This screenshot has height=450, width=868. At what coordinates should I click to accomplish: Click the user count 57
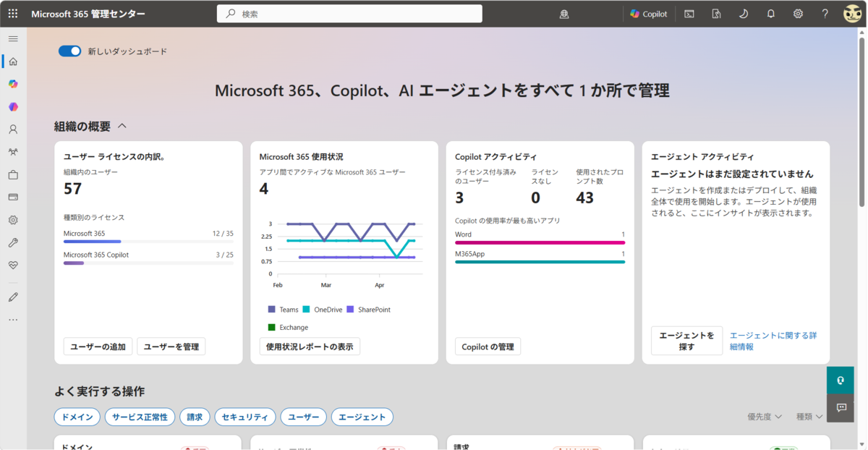click(x=73, y=189)
